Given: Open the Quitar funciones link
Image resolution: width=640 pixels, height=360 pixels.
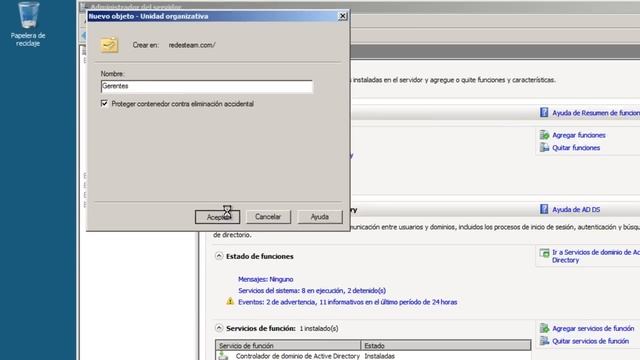Looking at the screenshot, I should [x=576, y=148].
